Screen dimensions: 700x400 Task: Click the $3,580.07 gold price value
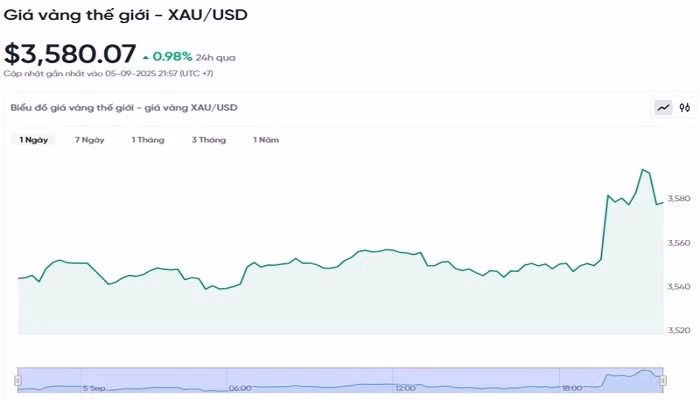[x=69, y=53]
